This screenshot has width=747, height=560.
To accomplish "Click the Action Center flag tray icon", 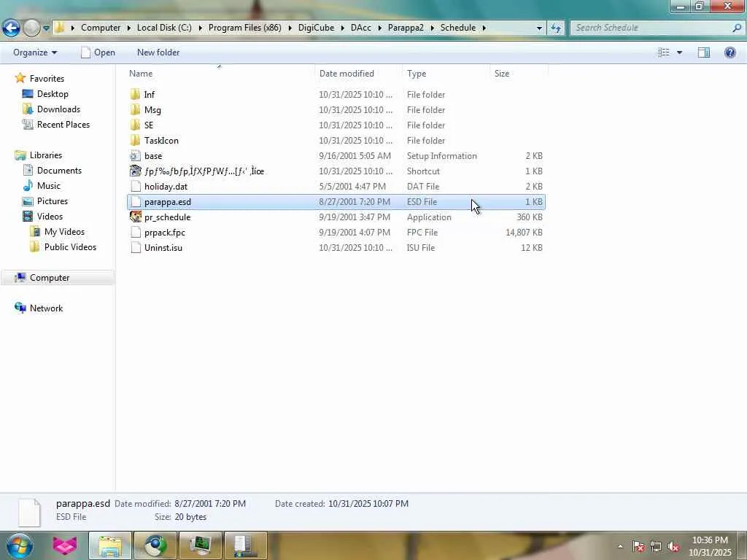I will (638, 547).
